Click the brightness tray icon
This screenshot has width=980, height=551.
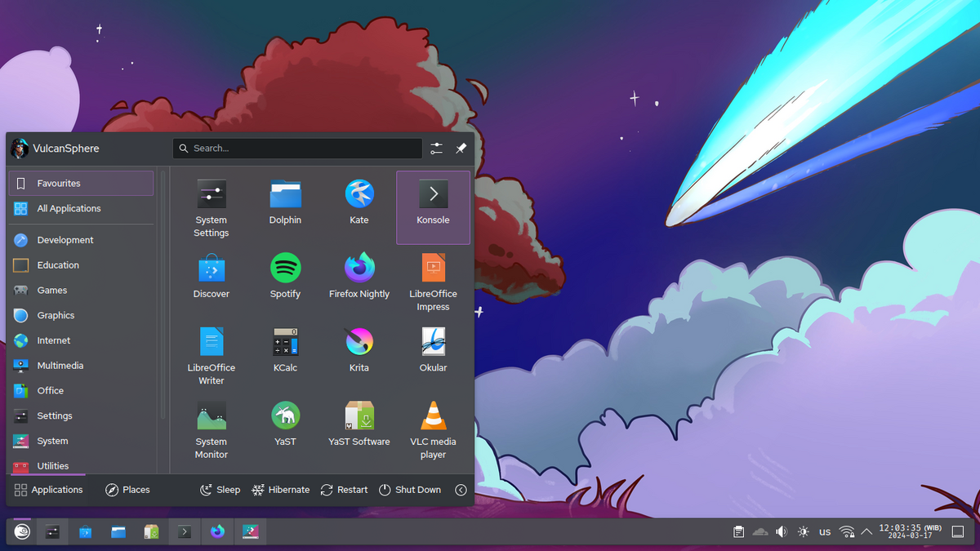[804, 532]
